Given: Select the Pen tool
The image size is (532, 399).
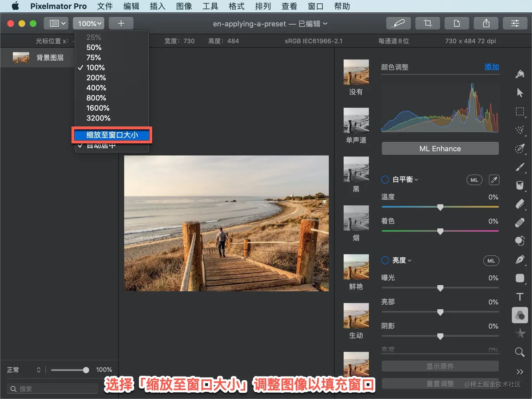Looking at the screenshot, I should [520, 260].
